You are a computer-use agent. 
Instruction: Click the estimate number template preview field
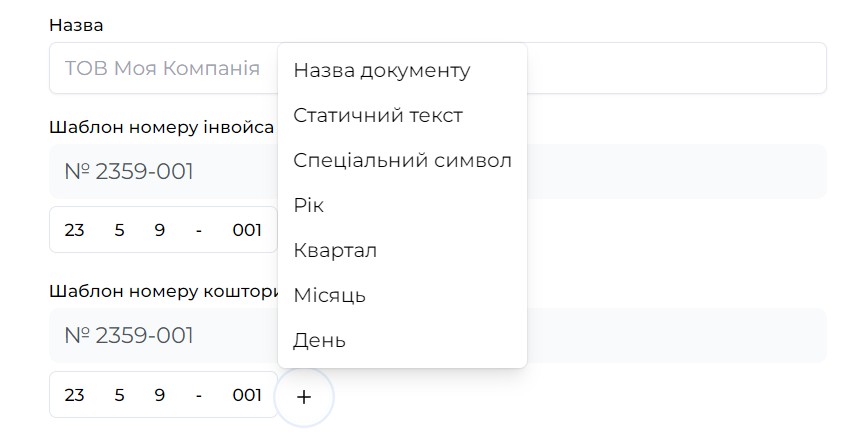point(160,336)
